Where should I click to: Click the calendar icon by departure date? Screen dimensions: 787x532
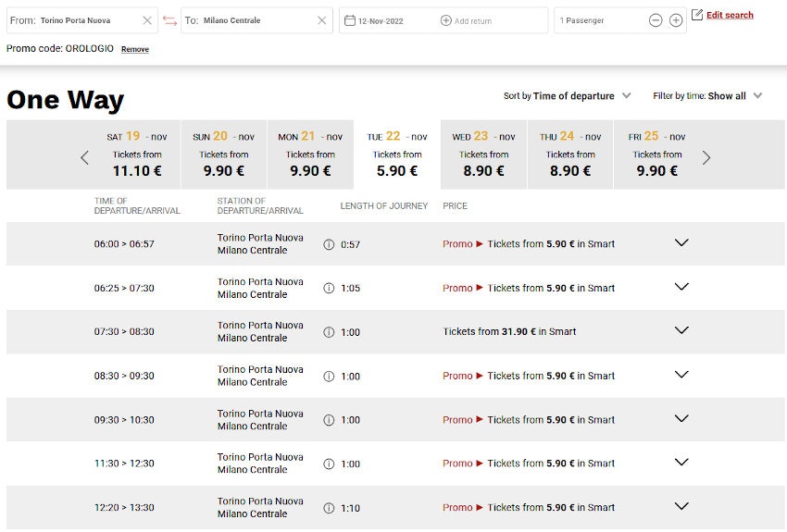pos(349,20)
